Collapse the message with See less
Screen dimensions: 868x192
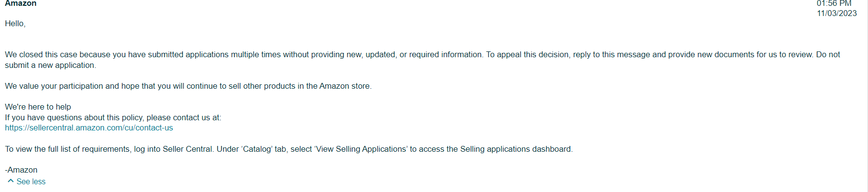tap(31, 181)
